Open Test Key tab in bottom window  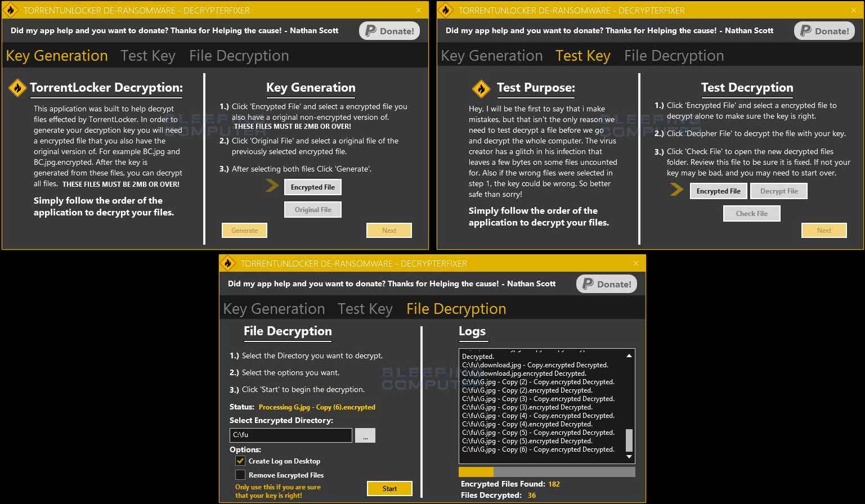(x=365, y=309)
